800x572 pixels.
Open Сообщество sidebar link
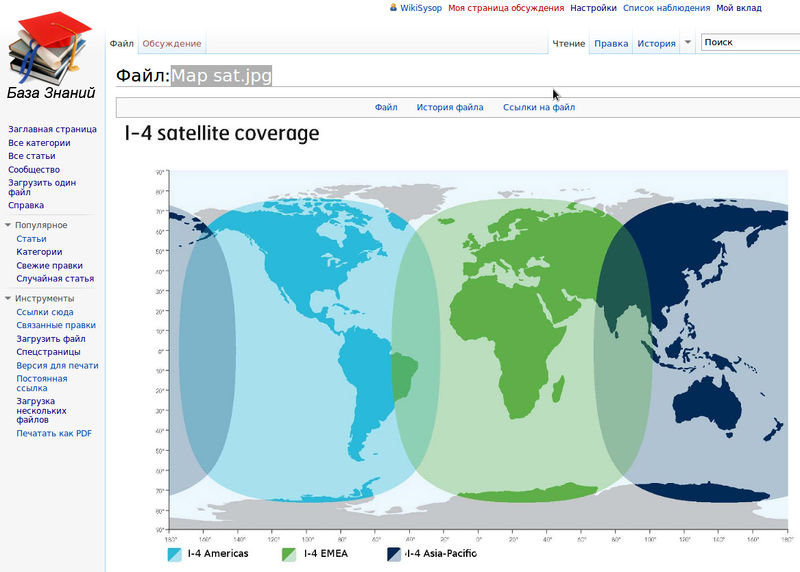pyautogui.click(x=34, y=169)
